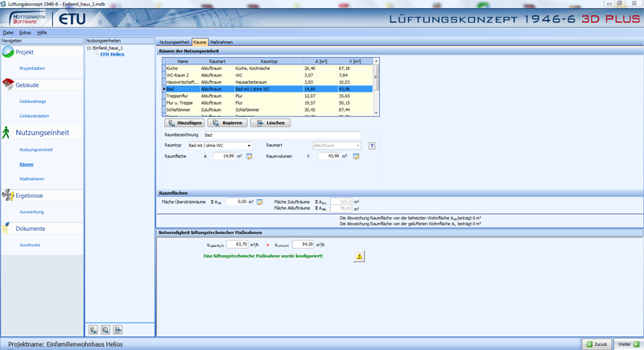Viewport: 644px width, 350px height.
Task: Click the Dokumente folder icon
Action: (x=6, y=228)
